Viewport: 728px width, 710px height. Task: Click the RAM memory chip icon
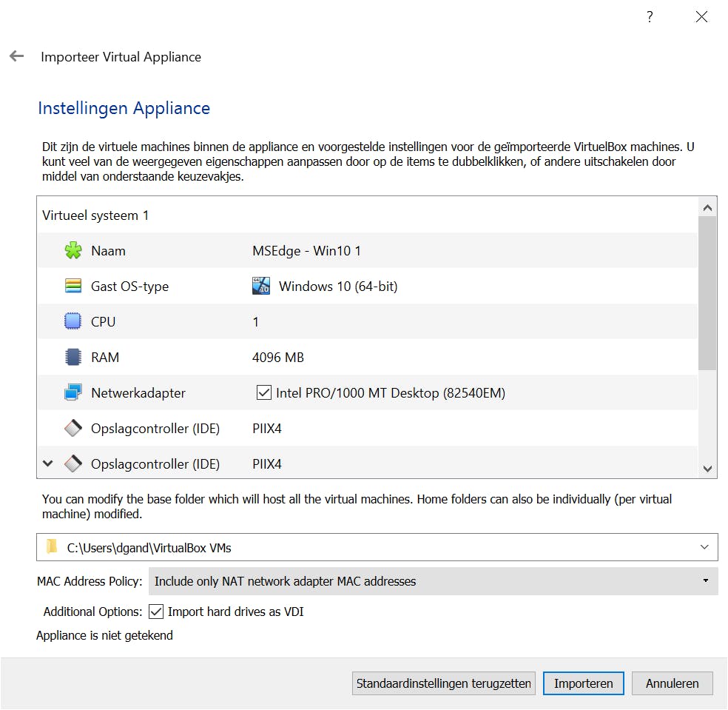pyautogui.click(x=73, y=357)
